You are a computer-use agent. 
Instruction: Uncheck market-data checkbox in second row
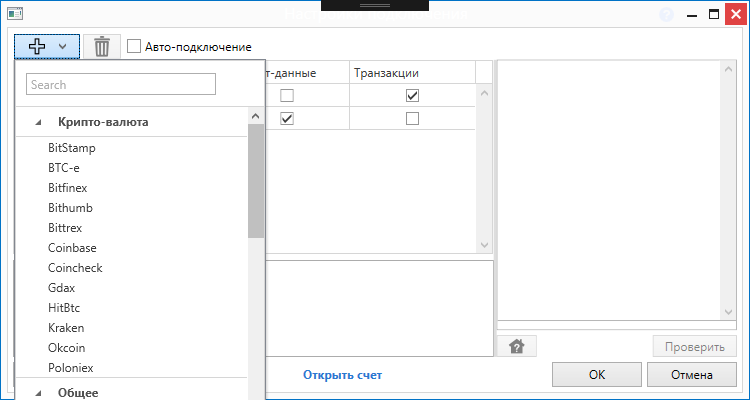point(287,118)
